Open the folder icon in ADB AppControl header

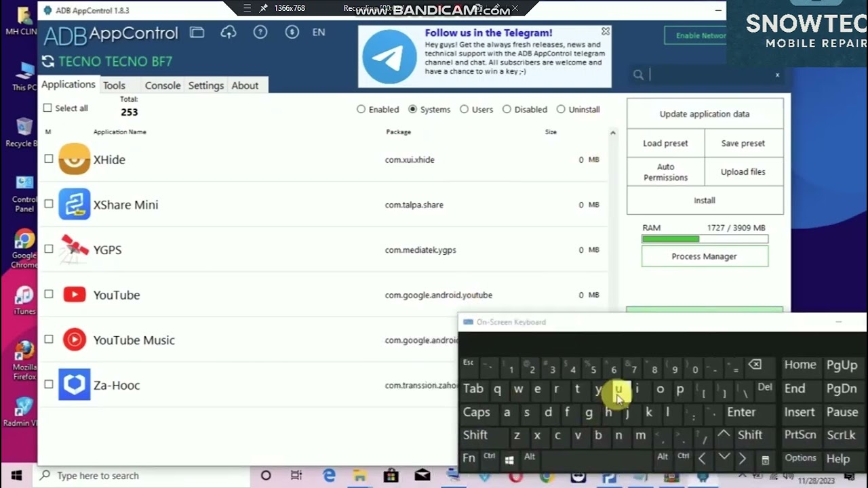tap(197, 32)
